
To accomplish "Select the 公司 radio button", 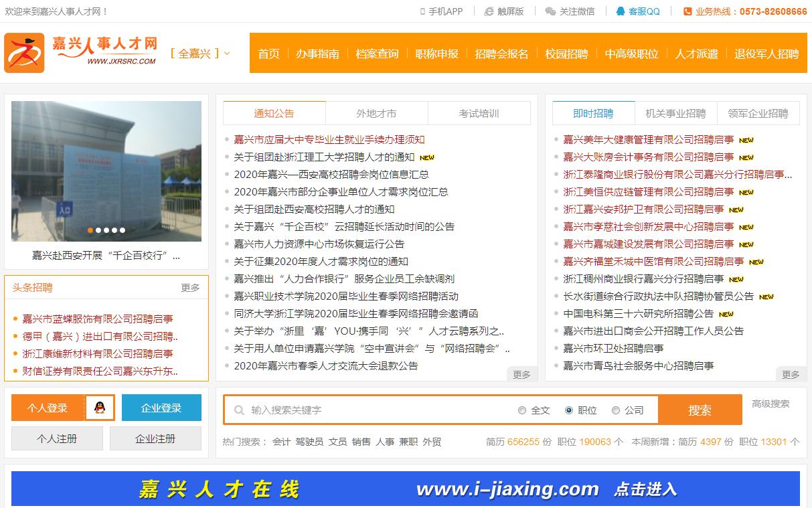I will pyautogui.click(x=616, y=410).
